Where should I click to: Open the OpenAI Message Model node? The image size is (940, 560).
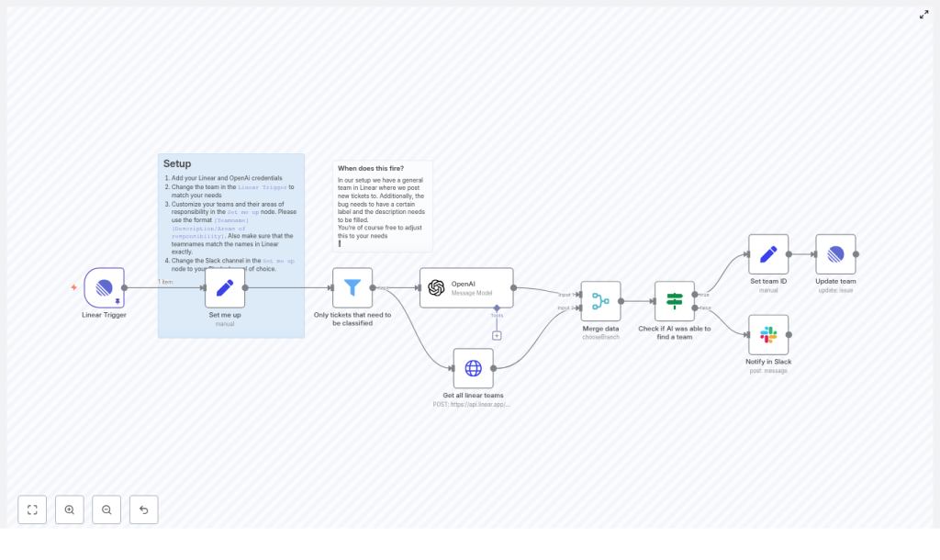point(466,287)
